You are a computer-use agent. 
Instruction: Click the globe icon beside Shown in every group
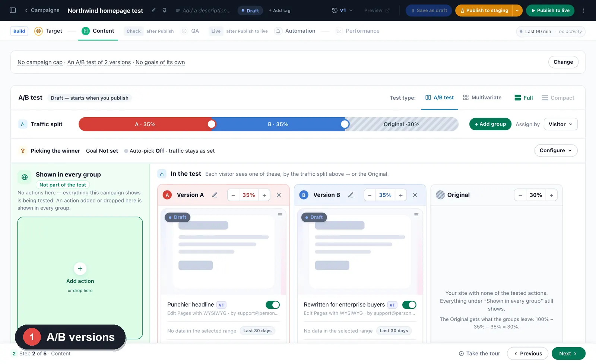[25, 177]
